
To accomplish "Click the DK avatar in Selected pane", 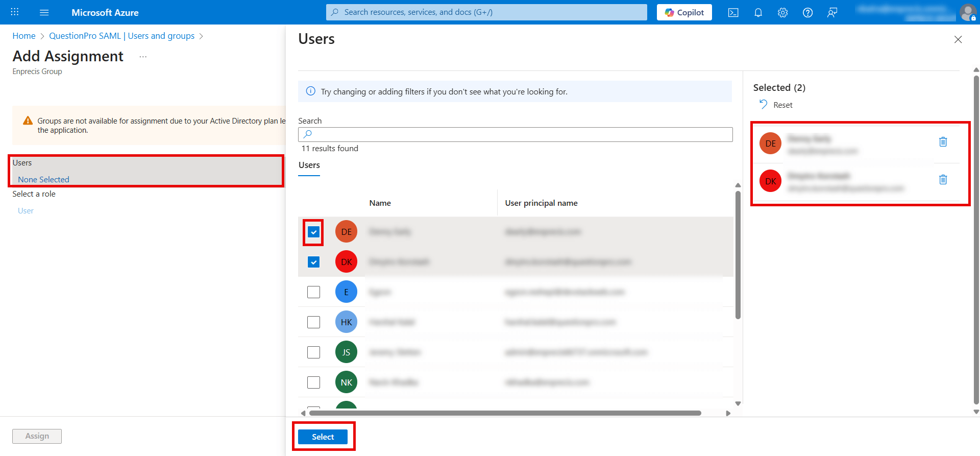I will coord(770,181).
